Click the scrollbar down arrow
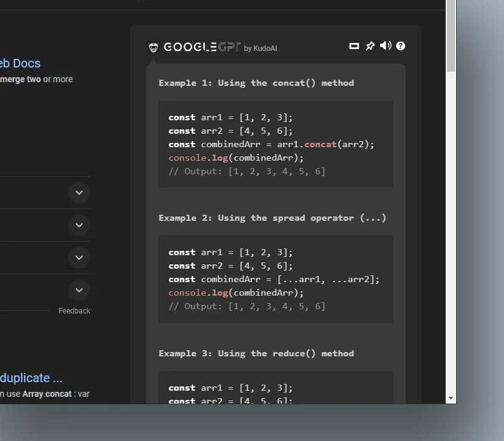 pyautogui.click(x=451, y=398)
